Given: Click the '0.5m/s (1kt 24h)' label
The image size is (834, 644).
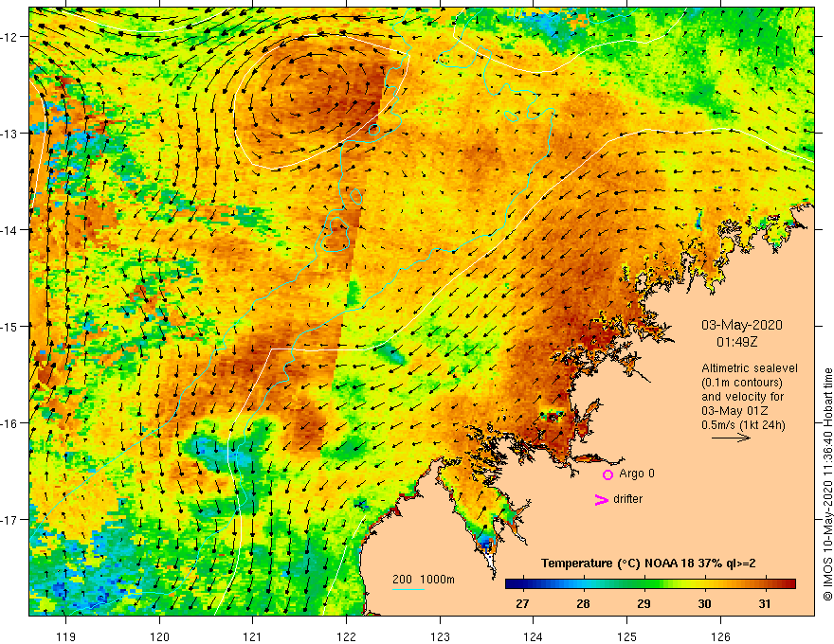Looking at the screenshot, I should [x=743, y=425].
